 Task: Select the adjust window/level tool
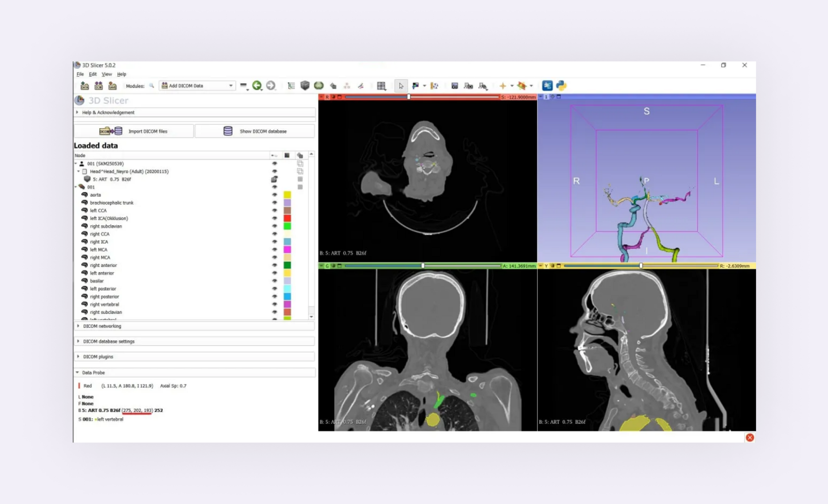coord(434,86)
